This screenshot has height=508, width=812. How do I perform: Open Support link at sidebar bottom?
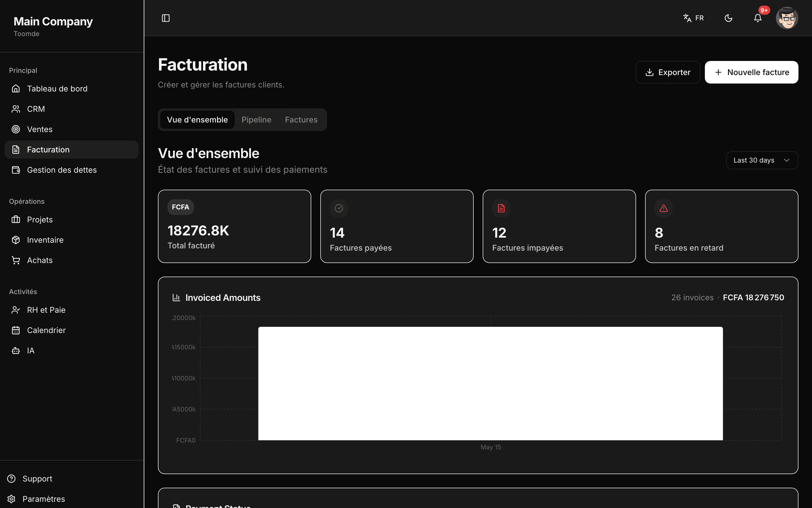[37, 479]
